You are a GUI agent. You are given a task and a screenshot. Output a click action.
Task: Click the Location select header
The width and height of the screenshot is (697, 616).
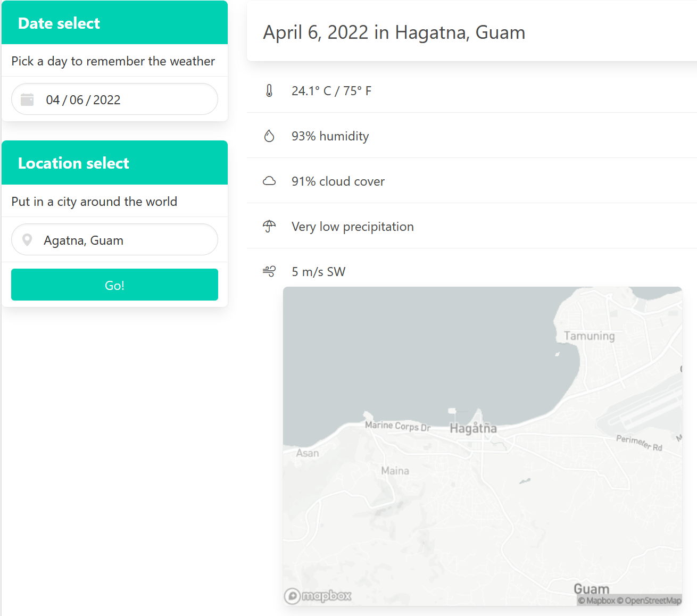tap(73, 163)
